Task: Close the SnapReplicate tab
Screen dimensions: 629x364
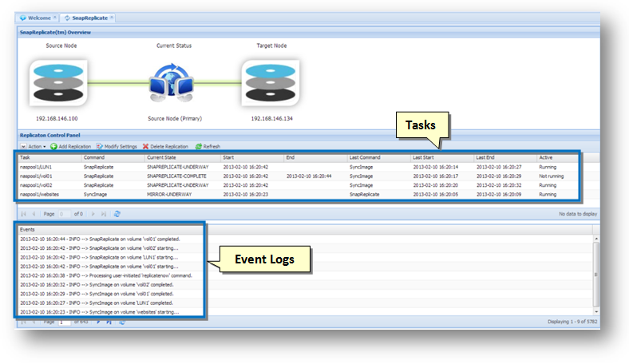Action: [x=112, y=17]
